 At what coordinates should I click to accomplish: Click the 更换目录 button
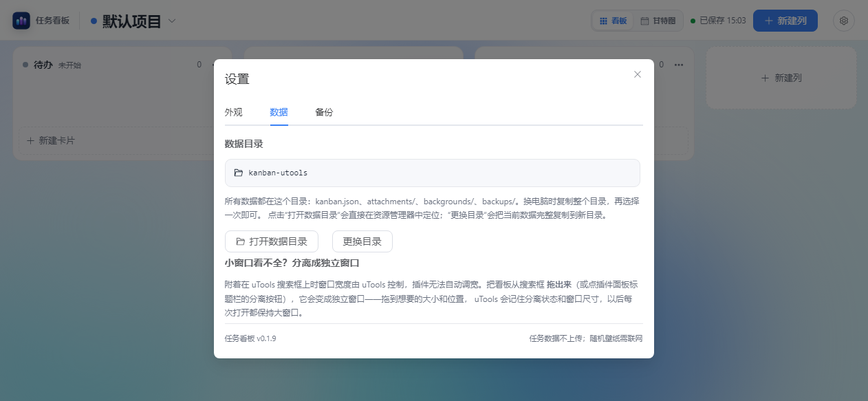click(362, 241)
